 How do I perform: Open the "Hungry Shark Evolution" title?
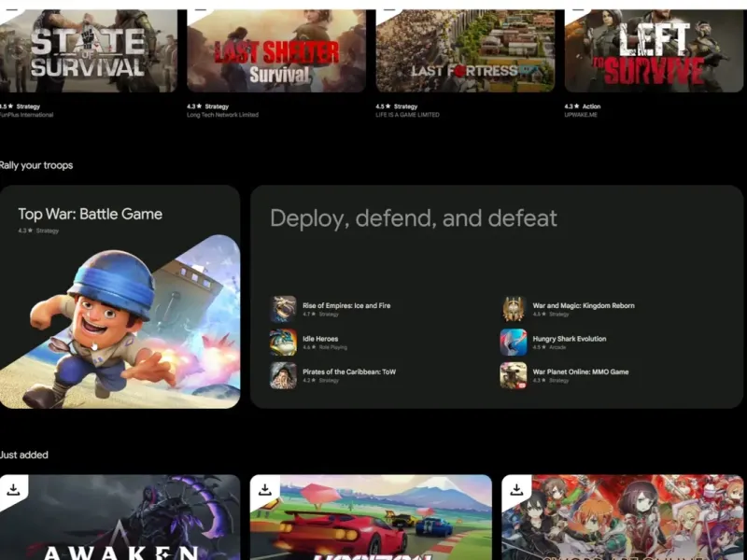coord(570,339)
